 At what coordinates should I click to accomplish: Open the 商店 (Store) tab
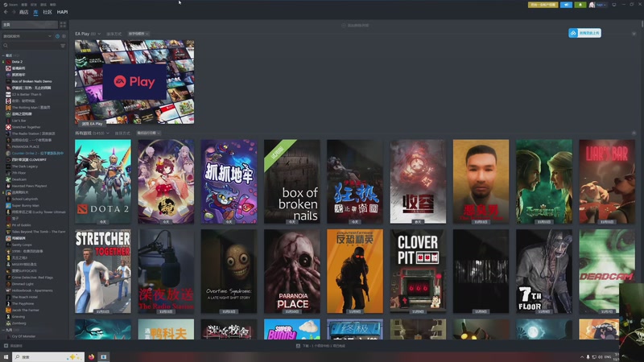(24, 12)
